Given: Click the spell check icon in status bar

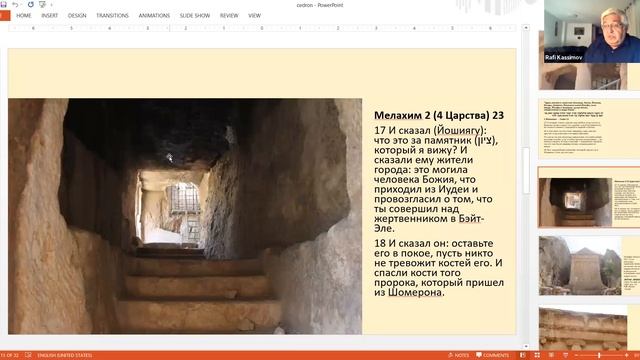Looking at the screenshot, I should tap(28, 356).
